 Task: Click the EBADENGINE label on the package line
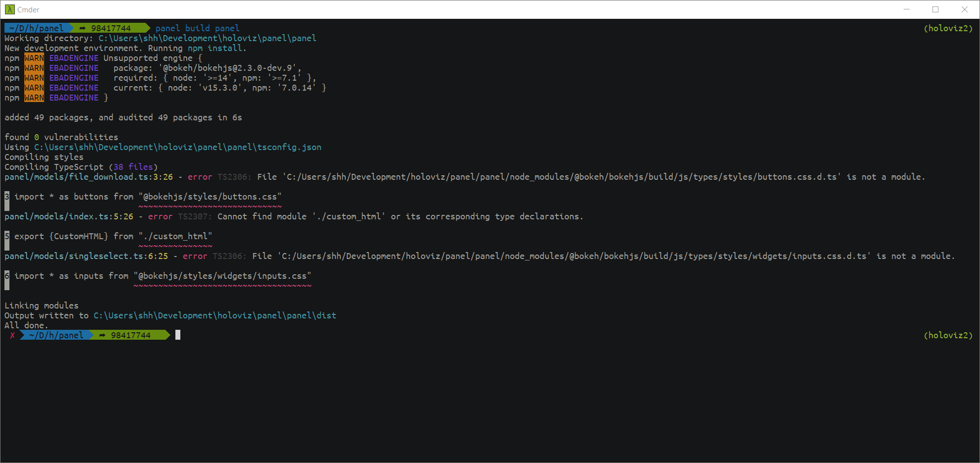[x=73, y=68]
